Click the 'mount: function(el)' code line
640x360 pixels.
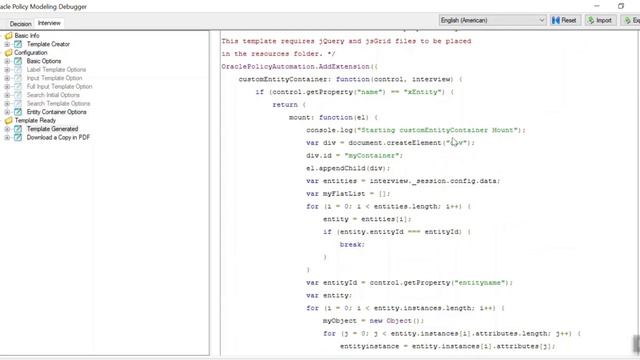333,118
